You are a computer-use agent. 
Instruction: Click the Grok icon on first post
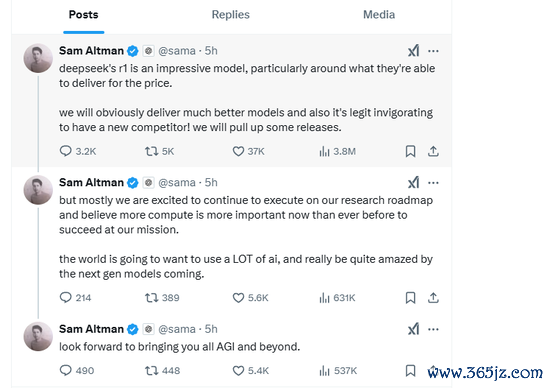414,51
